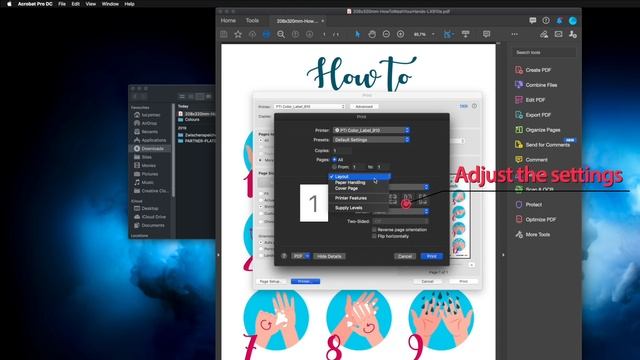Open the Printer dropdown in front Print dialog
640x360 pixels.
click(371, 130)
